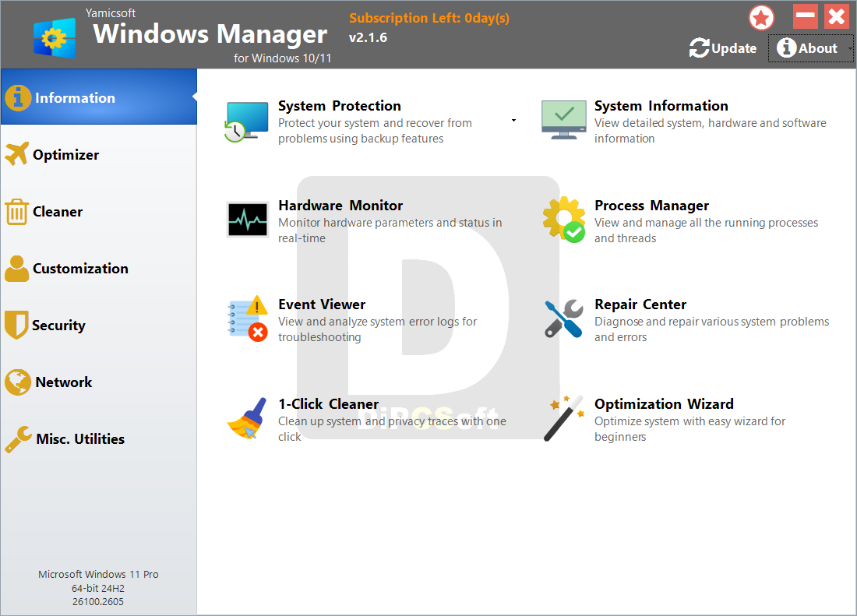This screenshot has width=857, height=616.
Task: Minimize the Windows Manager window
Action: tap(806, 16)
